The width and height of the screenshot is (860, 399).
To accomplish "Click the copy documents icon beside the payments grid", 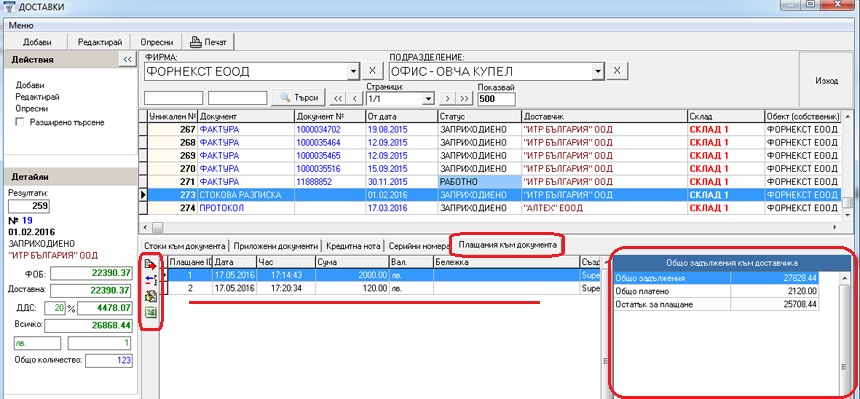I will pos(150,297).
